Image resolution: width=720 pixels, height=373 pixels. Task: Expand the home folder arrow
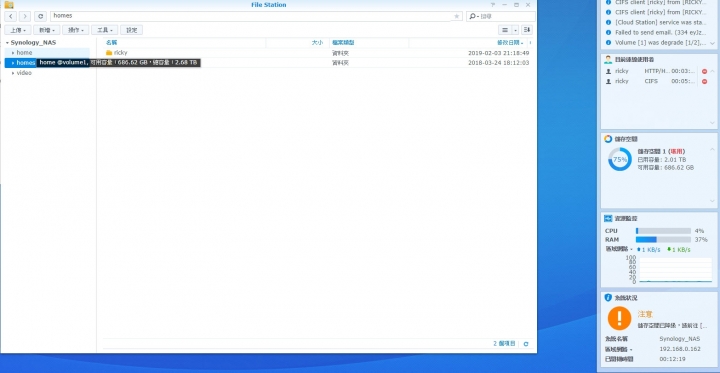[x=13, y=53]
